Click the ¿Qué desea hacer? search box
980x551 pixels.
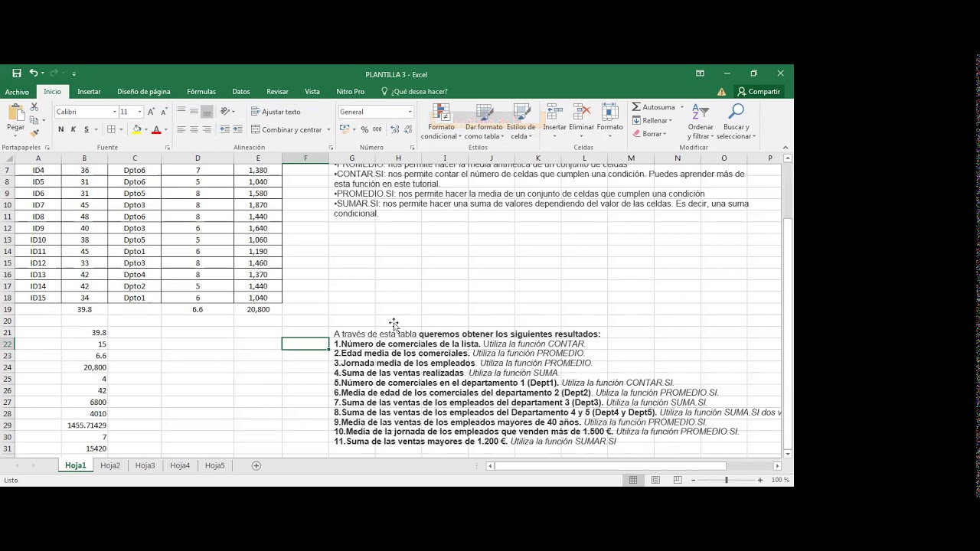coord(414,92)
